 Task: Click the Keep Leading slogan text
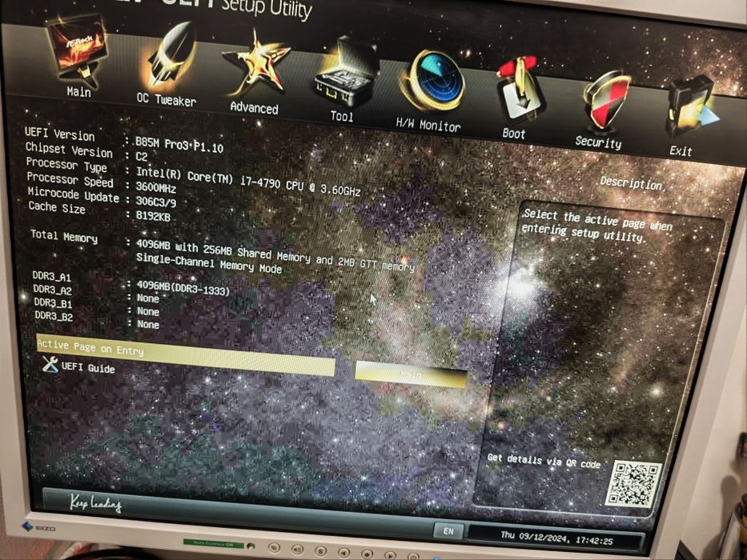[96, 502]
